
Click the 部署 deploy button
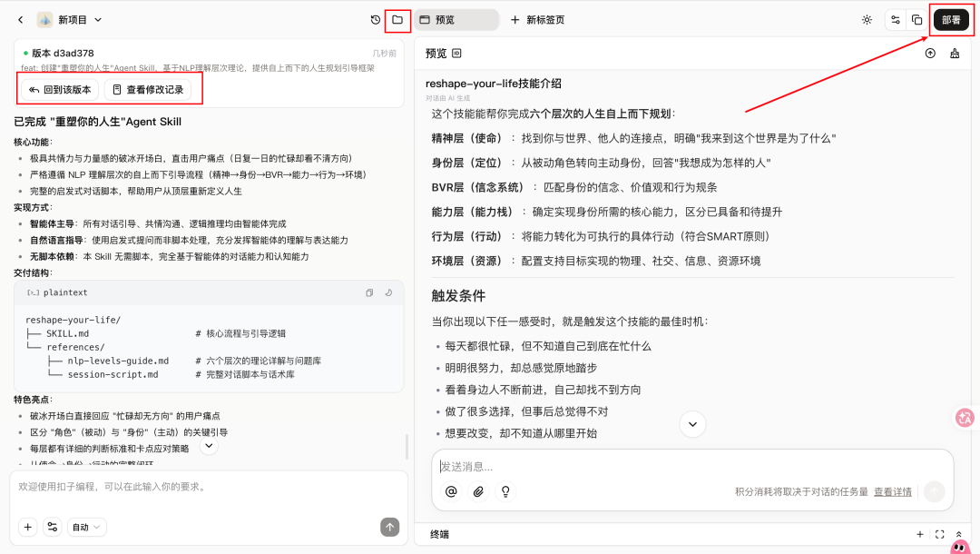pyautogui.click(x=950, y=19)
